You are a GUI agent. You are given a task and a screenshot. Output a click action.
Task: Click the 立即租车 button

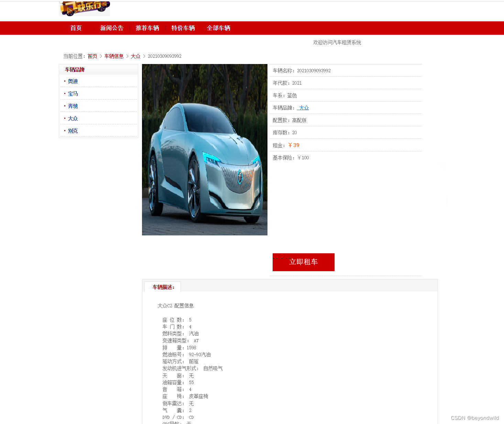pos(304,262)
